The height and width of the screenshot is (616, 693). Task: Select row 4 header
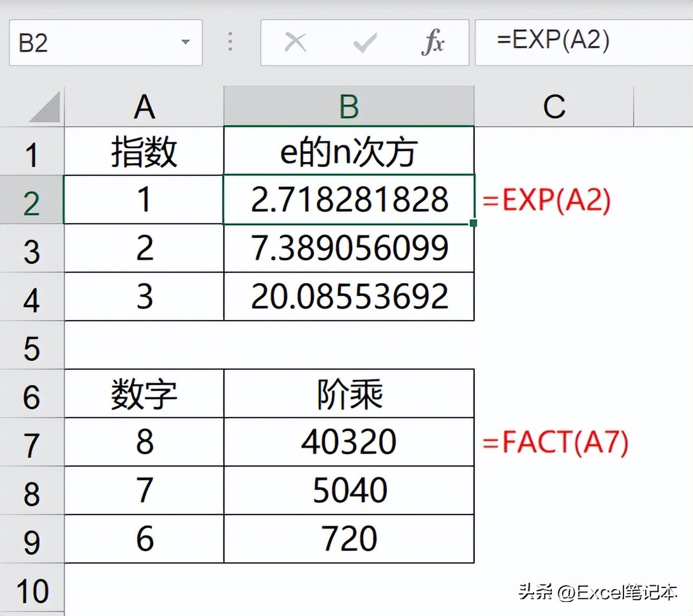coord(32,297)
